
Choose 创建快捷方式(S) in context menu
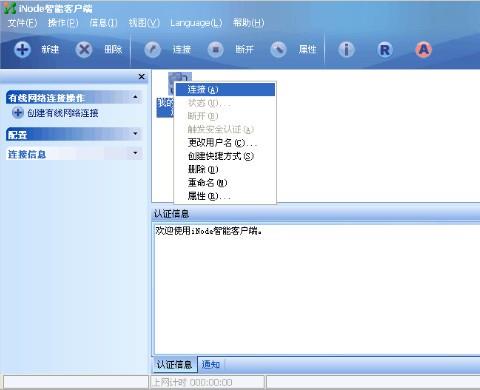[225, 156]
